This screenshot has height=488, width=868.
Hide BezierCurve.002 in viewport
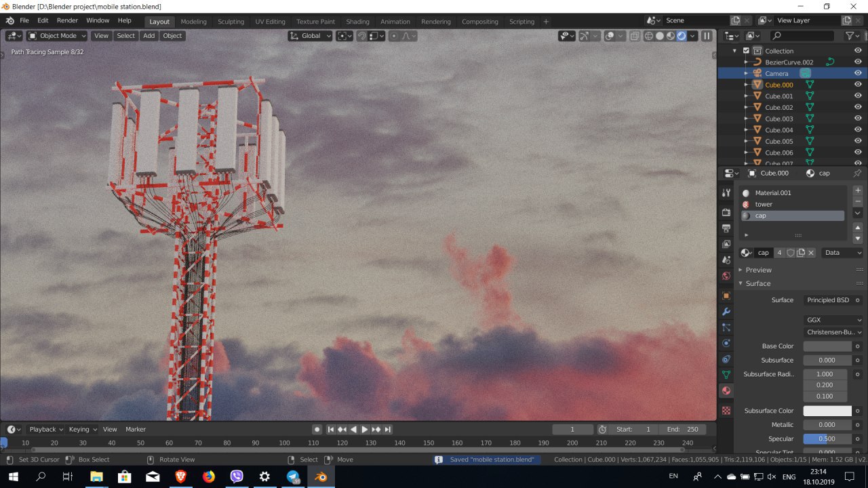point(858,62)
